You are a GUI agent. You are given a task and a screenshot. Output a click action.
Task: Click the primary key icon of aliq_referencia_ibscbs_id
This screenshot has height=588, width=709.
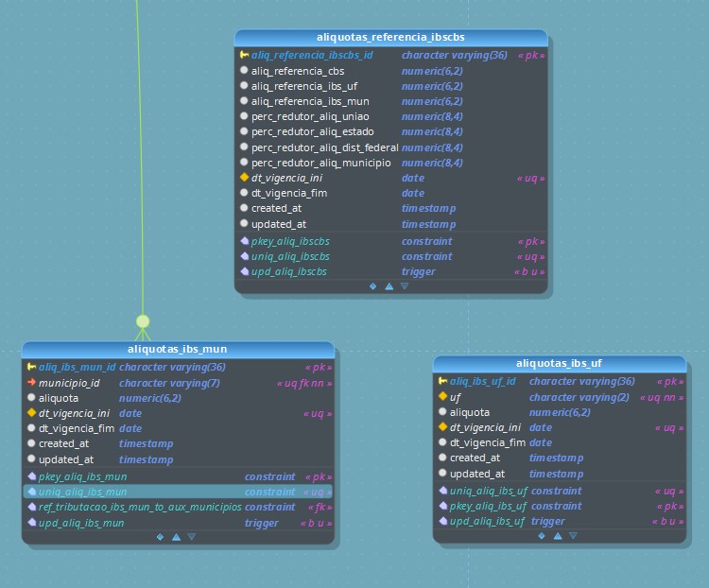point(244,56)
